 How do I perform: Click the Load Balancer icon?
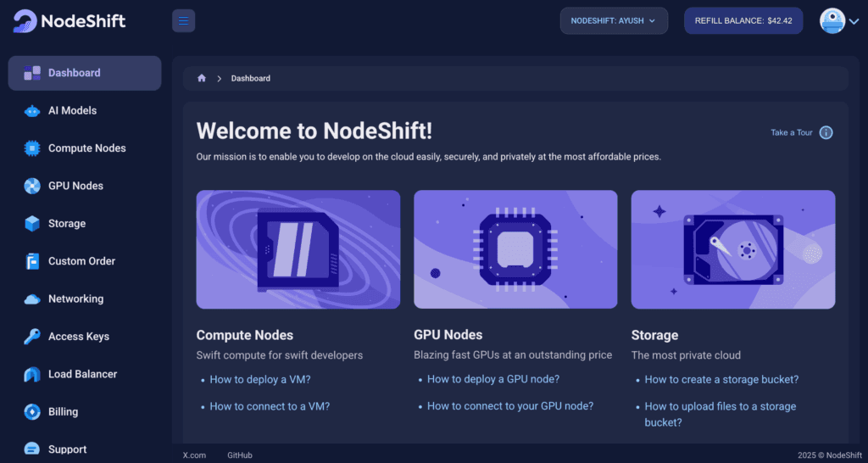pos(32,374)
